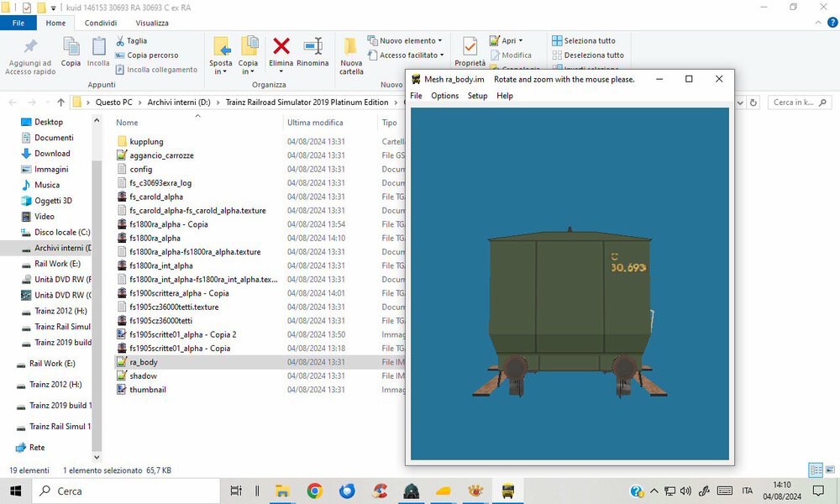The image size is (840, 504).
Task: Open Task View from the taskbar
Action: 236,491
